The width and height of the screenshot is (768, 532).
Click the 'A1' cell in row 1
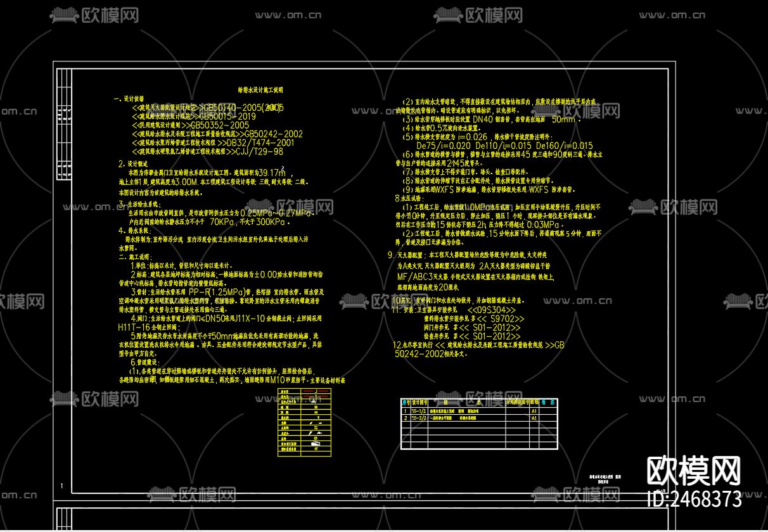coord(534,411)
